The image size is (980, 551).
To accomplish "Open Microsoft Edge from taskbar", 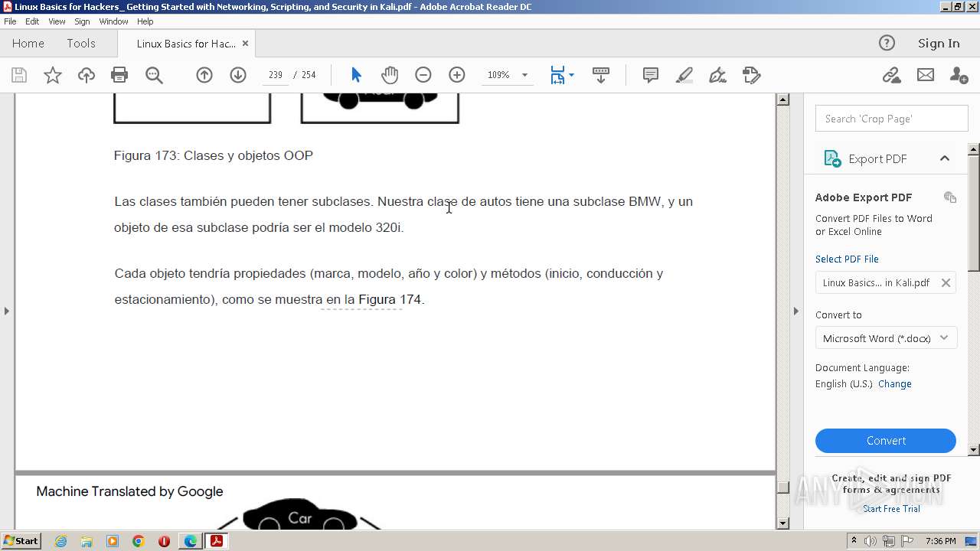I will (x=190, y=541).
